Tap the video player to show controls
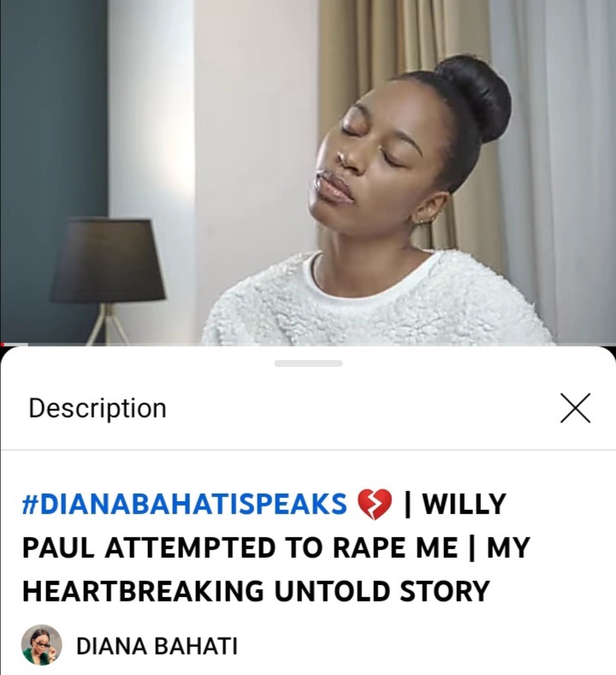616x675 pixels. (308, 172)
